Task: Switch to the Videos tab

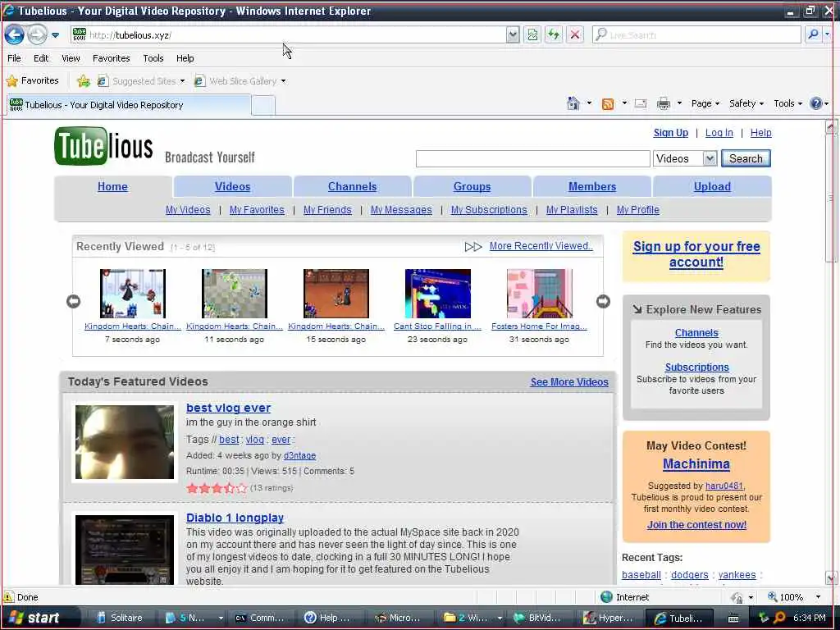Action: pyautogui.click(x=232, y=186)
